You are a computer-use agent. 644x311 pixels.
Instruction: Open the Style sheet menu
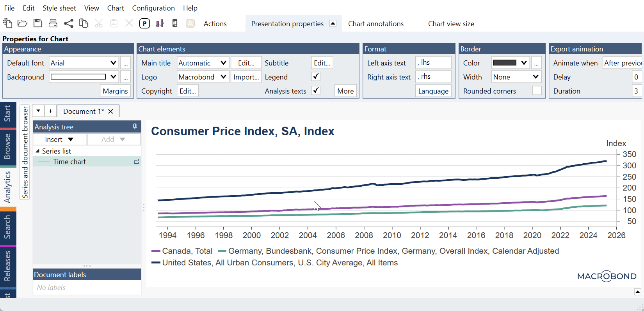59,8
